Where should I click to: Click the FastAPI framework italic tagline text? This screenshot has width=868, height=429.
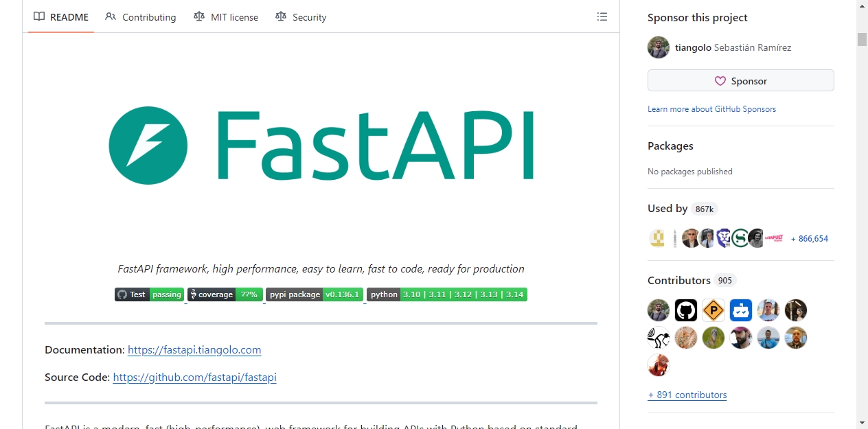click(x=321, y=269)
